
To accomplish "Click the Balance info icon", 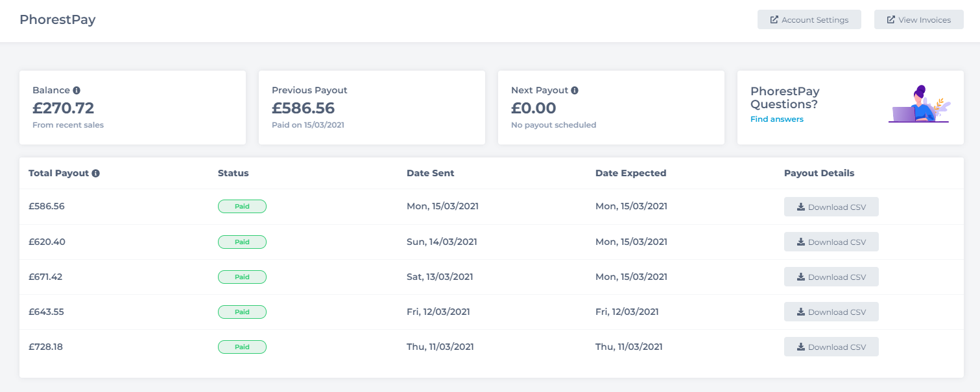I will coord(77,90).
